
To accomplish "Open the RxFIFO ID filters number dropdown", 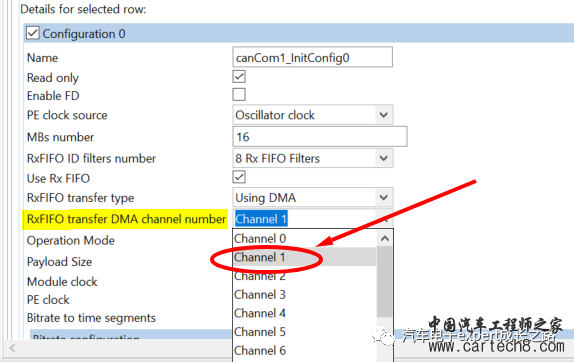I will point(313,158).
